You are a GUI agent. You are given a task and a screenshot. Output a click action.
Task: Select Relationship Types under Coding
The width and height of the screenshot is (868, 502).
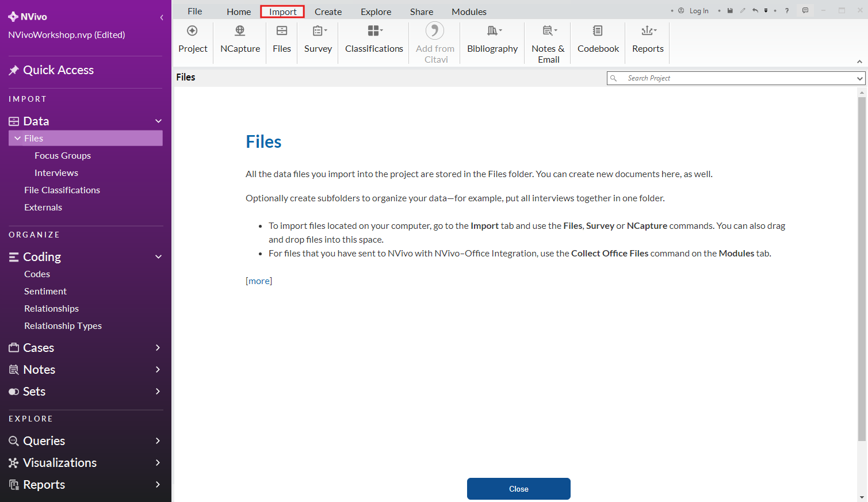[63, 326]
